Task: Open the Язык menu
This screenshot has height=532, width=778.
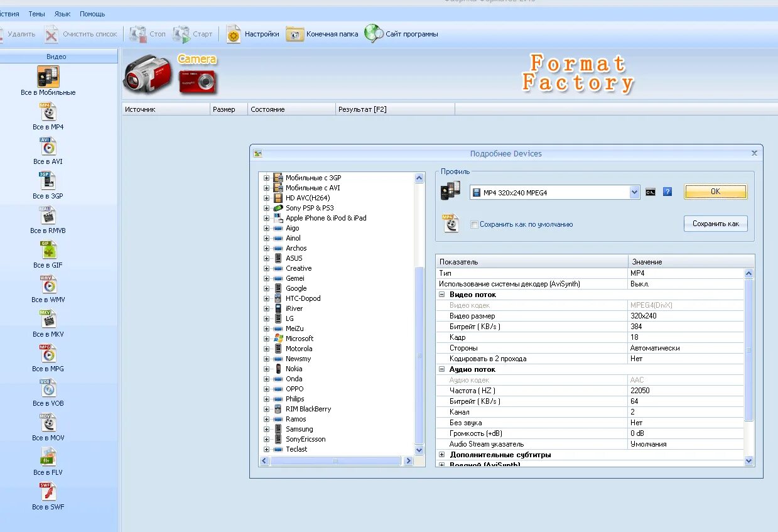Action: click(62, 14)
